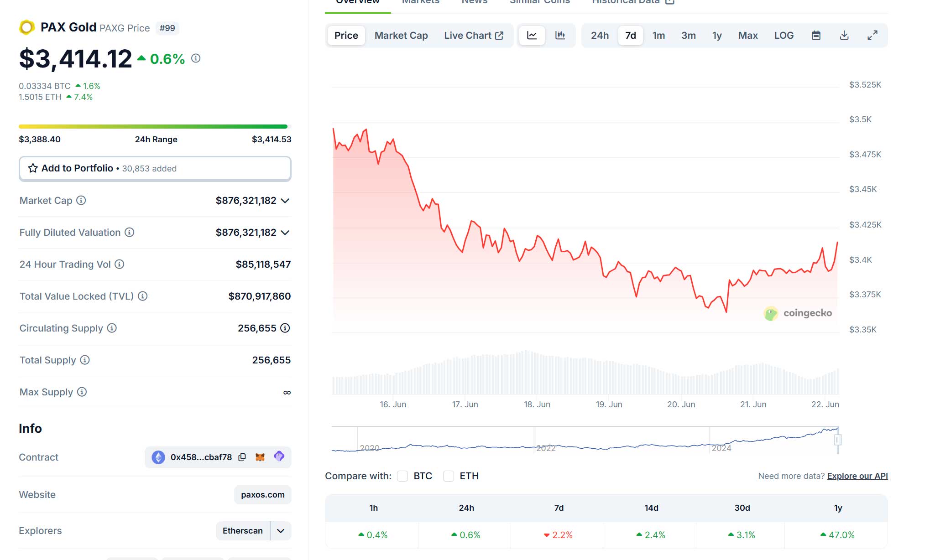Click the $3,414.12 price text
The height and width of the screenshot is (560, 935).
click(x=75, y=59)
